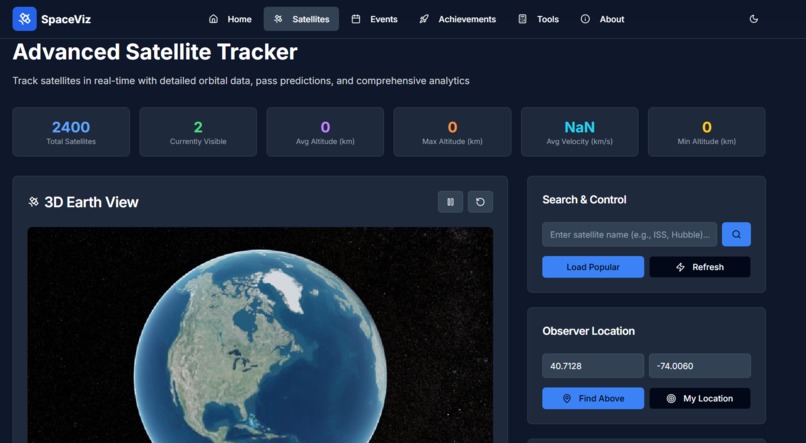806x443 pixels.
Task: Click the satellite icon beside 3D Earth View
Action: click(33, 202)
